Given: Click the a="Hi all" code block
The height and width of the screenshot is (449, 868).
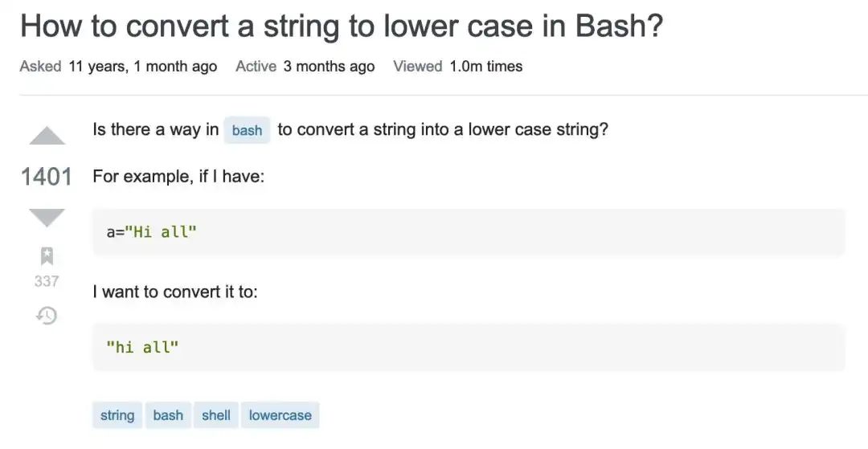Looking at the screenshot, I should click(469, 232).
